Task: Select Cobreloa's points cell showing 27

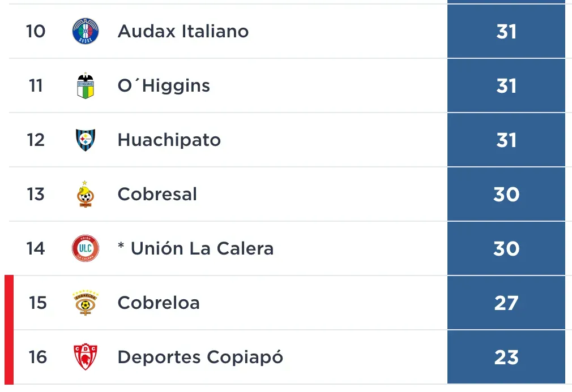Action: coord(507,303)
